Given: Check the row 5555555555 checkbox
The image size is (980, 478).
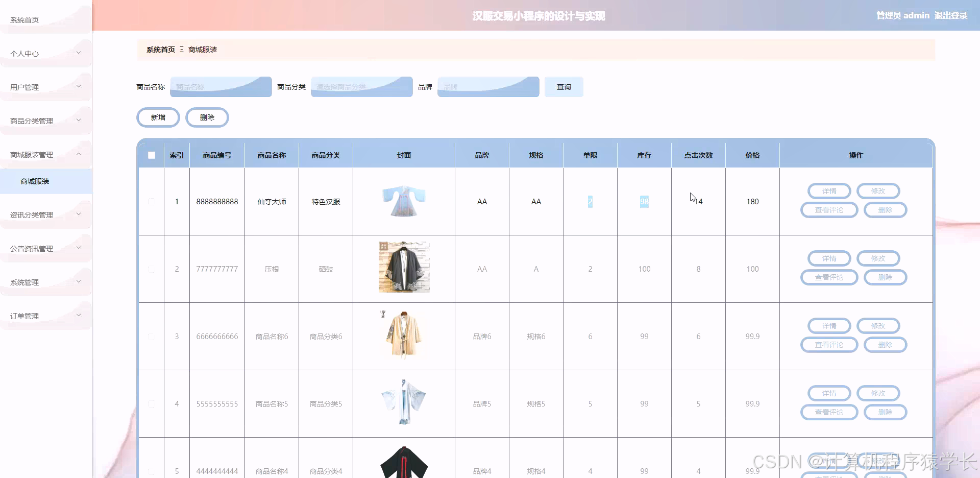Looking at the screenshot, I should tap(152, 404).
